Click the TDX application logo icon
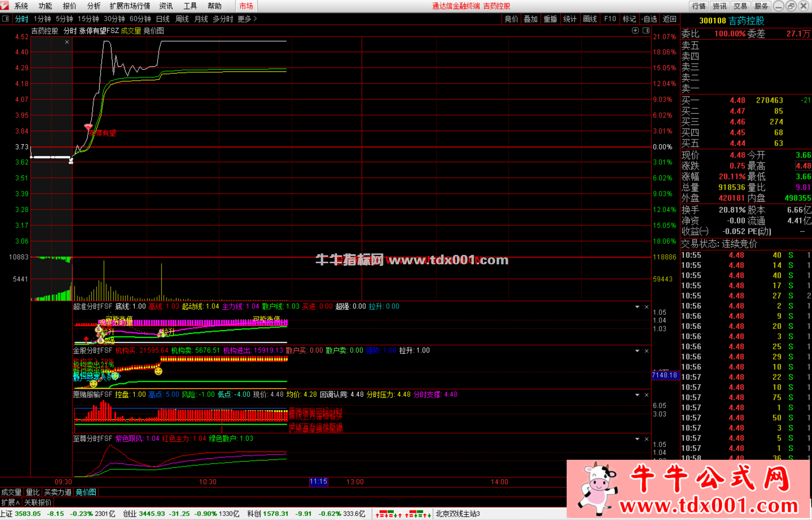The width and height of the screenshot is (812, 520). [4, 5]
